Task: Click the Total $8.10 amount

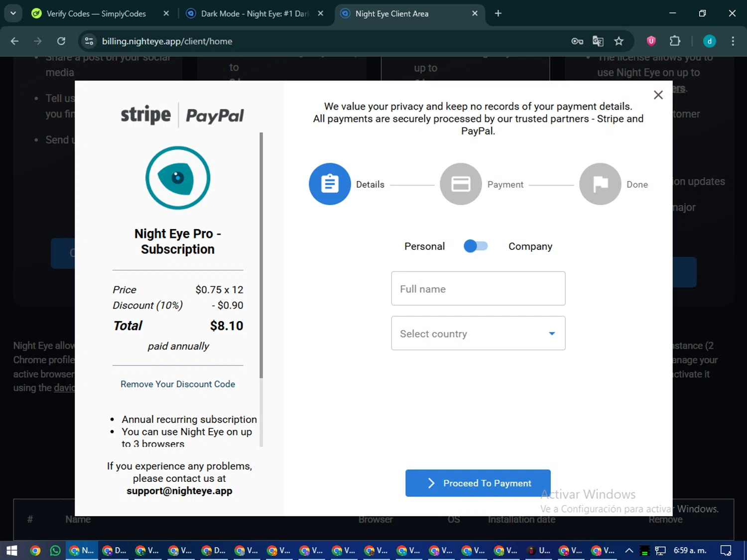Action: click(x=227, y=326)
